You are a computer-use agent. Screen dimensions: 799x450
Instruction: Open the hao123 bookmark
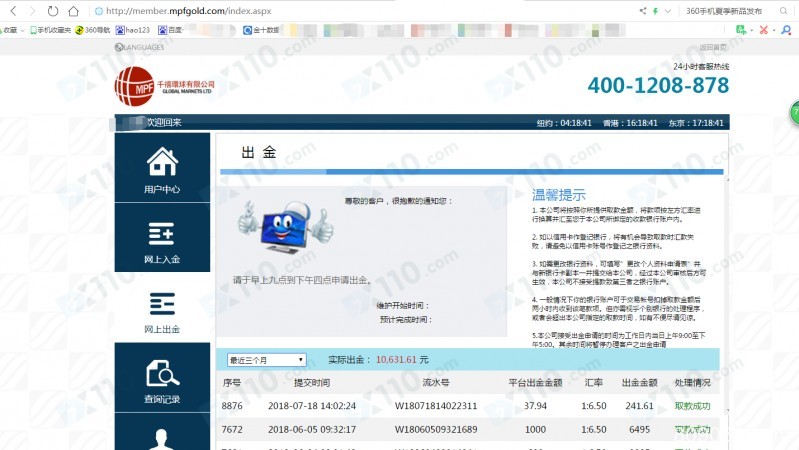click(133, 30)
